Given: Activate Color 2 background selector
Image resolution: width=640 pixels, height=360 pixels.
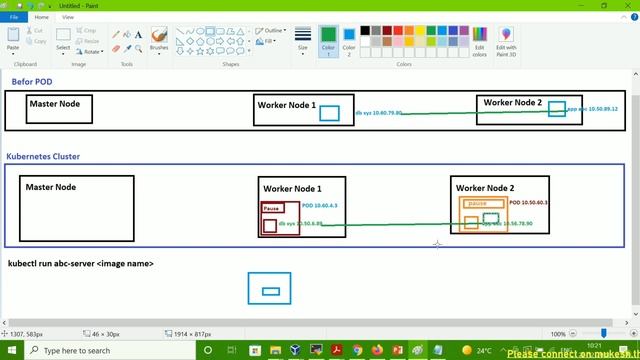Looking at the screenshot, I should pos(349,42).
